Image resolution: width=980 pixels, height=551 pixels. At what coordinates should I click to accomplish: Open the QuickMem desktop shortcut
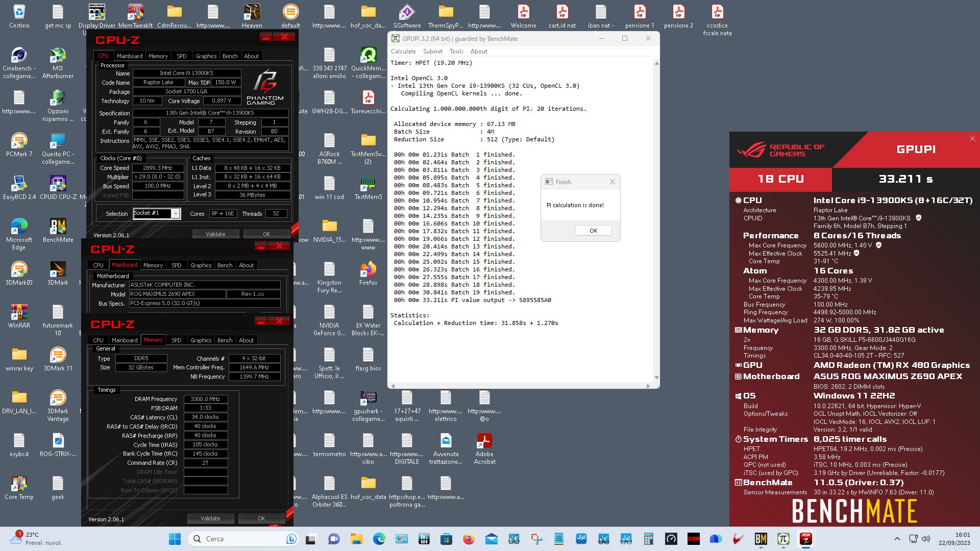(368, 63)
